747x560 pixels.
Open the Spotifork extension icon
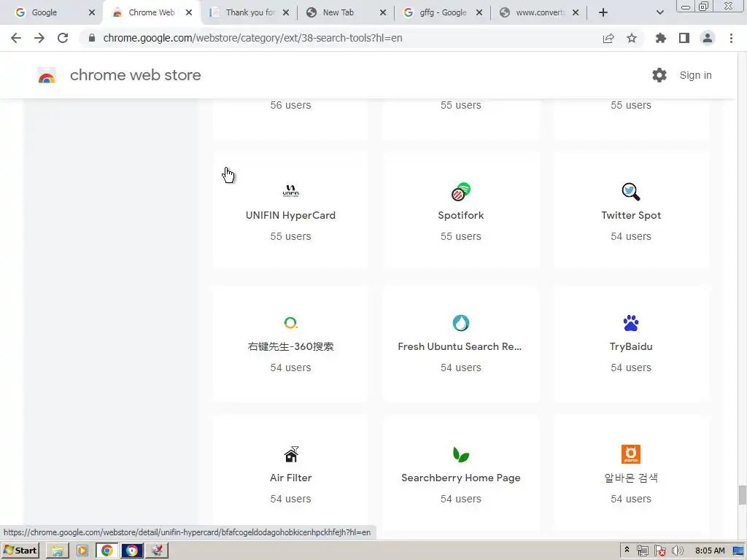coord(461,192)
